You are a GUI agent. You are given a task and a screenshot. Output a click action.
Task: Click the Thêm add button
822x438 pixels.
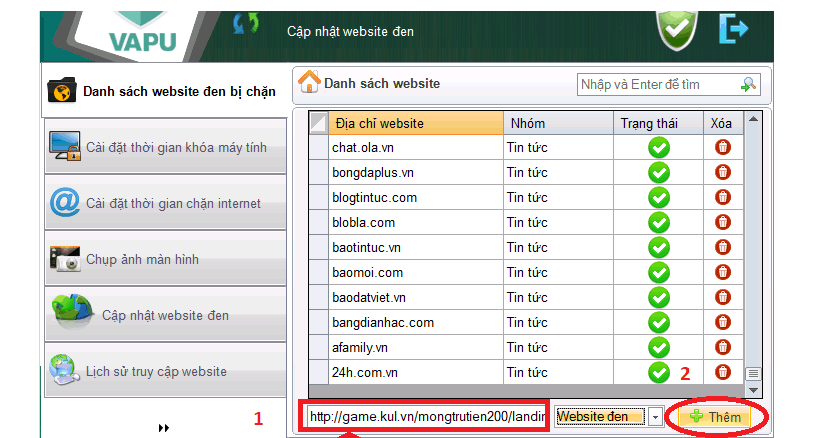pos(715,417)
